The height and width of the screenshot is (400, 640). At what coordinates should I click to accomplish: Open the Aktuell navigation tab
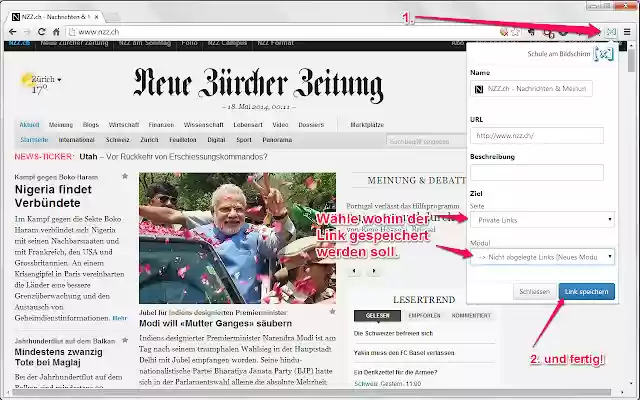[x=29, y=124]
